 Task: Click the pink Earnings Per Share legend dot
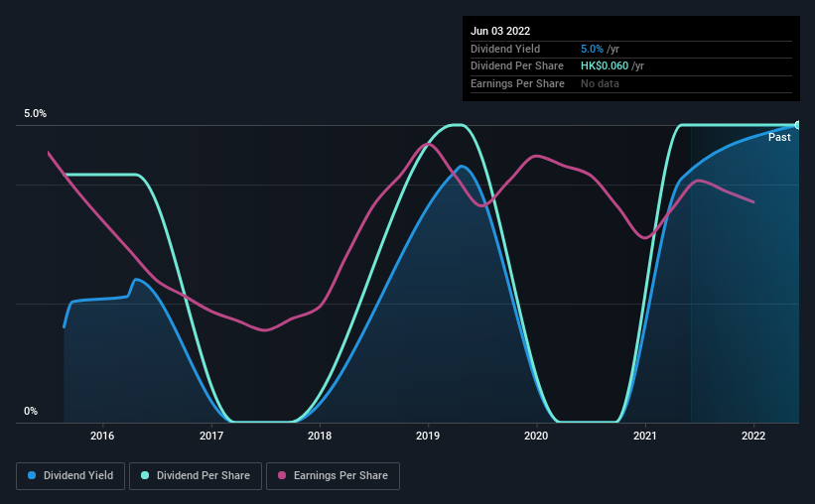(x=282, y=475)
